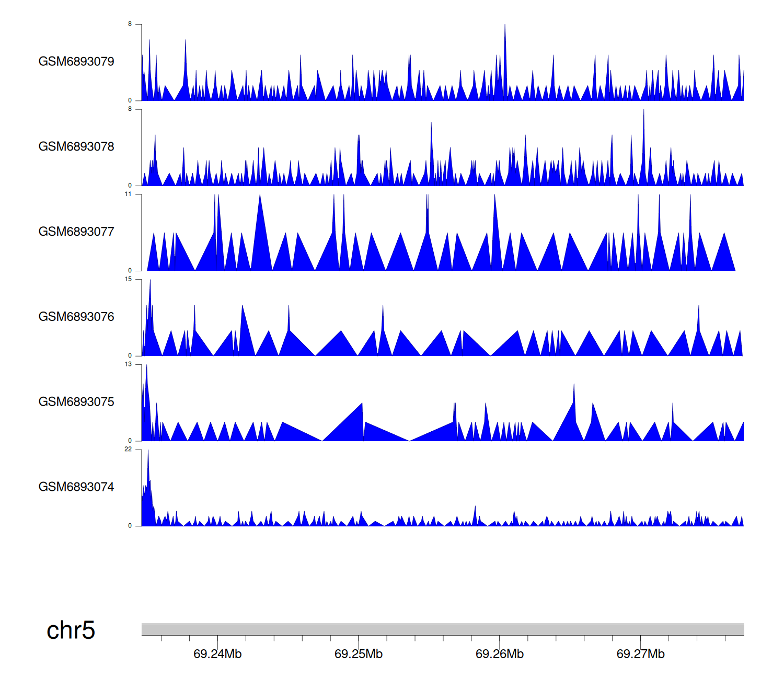Click the GSM6893077 sample name

click(76, 232)
